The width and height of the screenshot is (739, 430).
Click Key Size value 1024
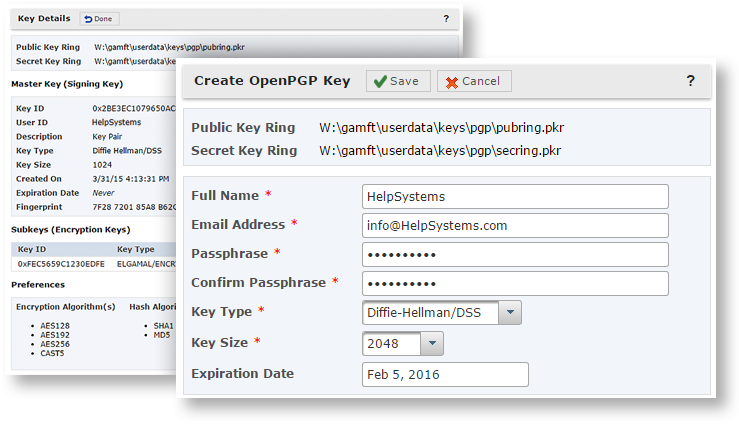coord(102,165)
